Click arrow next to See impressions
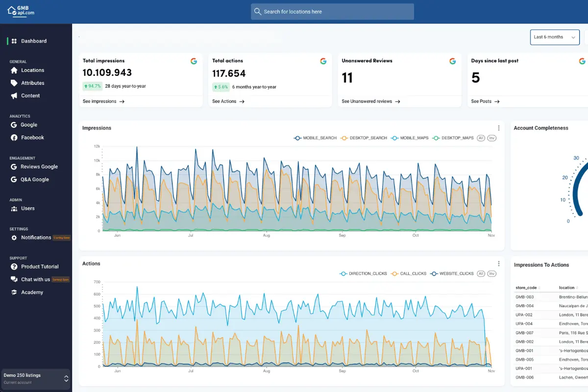 pyautogui.click(x=122, y=101)
